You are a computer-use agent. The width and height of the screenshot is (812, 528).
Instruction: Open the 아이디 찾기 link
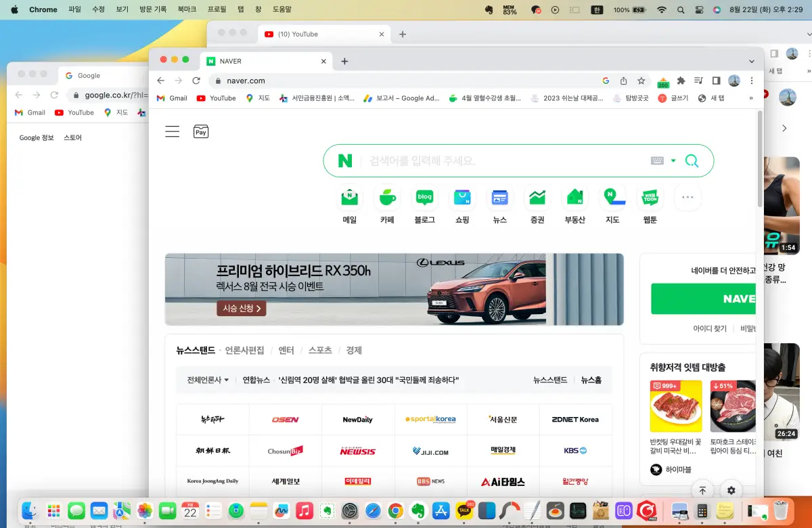point(710,328)
